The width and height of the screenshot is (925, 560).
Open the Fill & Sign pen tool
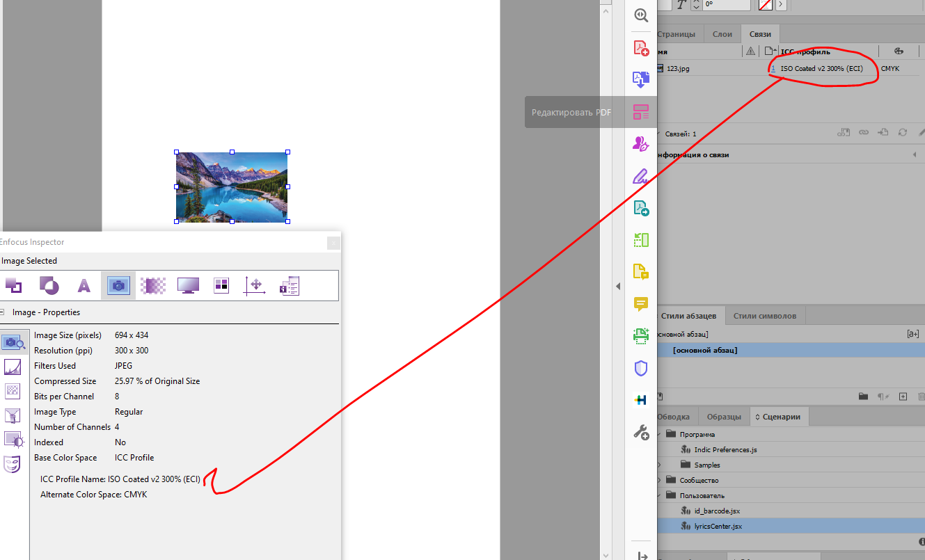click(x=641, y=175)
